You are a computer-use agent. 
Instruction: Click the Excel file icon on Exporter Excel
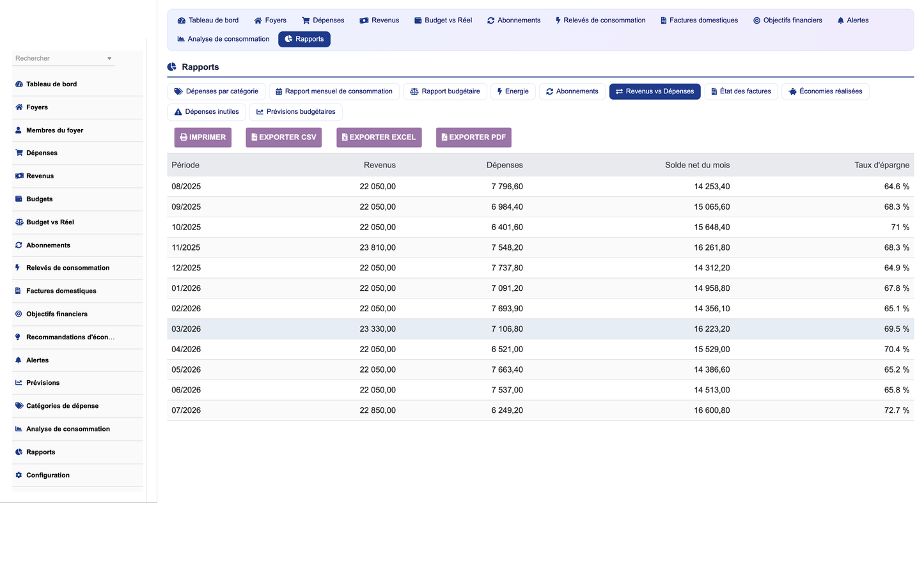tap(345, 137)
